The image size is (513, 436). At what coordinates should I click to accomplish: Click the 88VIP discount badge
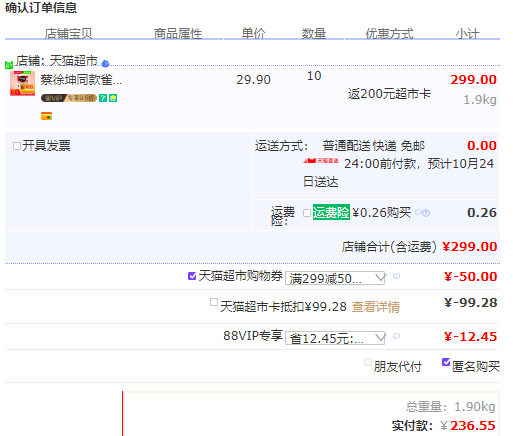pyautogui.click(x=69, y=98)
